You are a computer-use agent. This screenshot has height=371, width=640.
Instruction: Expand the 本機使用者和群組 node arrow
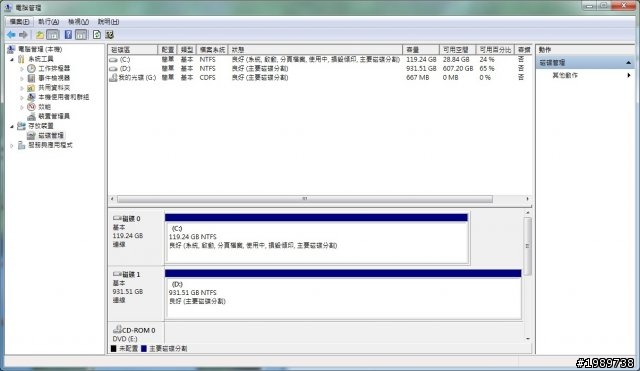(22, 97)
